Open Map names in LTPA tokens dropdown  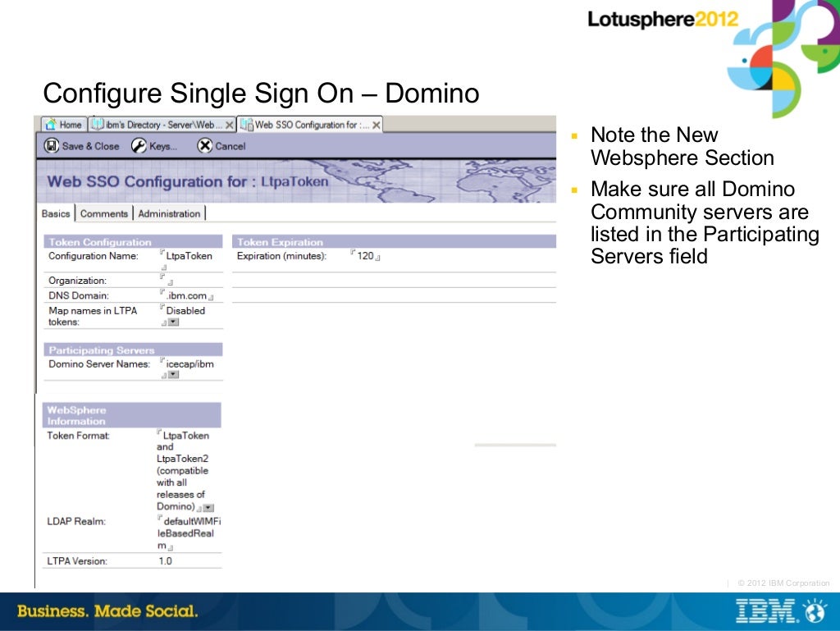(x=174, y=322)
